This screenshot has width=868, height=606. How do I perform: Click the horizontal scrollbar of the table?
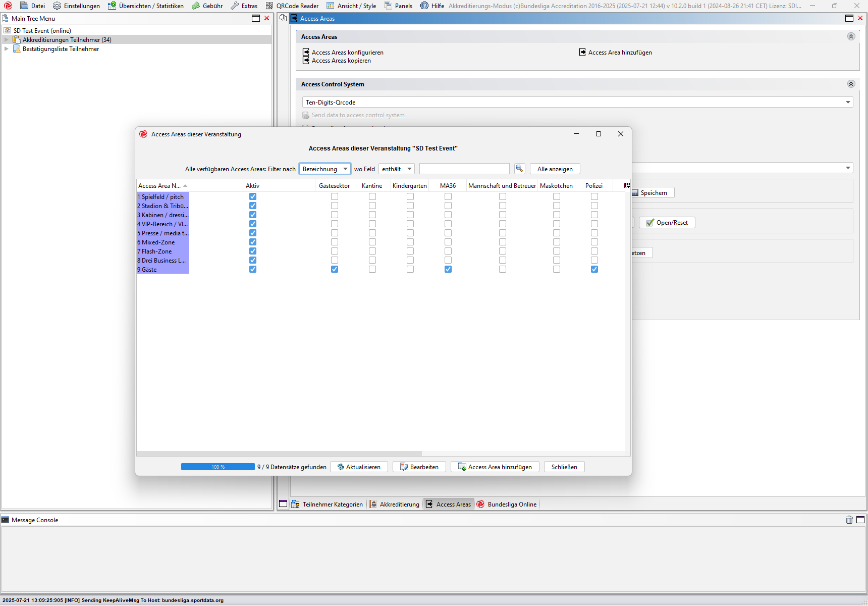click(279, 453)
